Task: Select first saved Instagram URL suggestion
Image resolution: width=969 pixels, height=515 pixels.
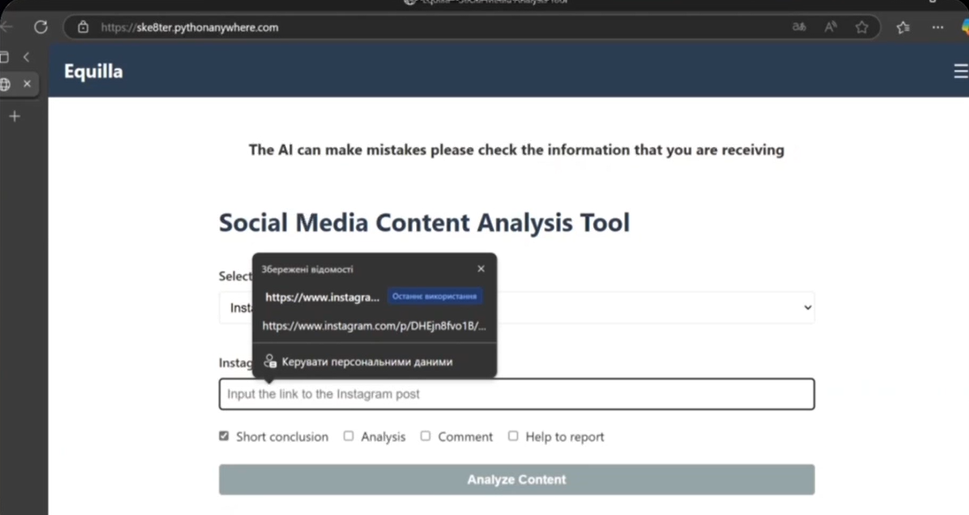Action: point(322,297)
